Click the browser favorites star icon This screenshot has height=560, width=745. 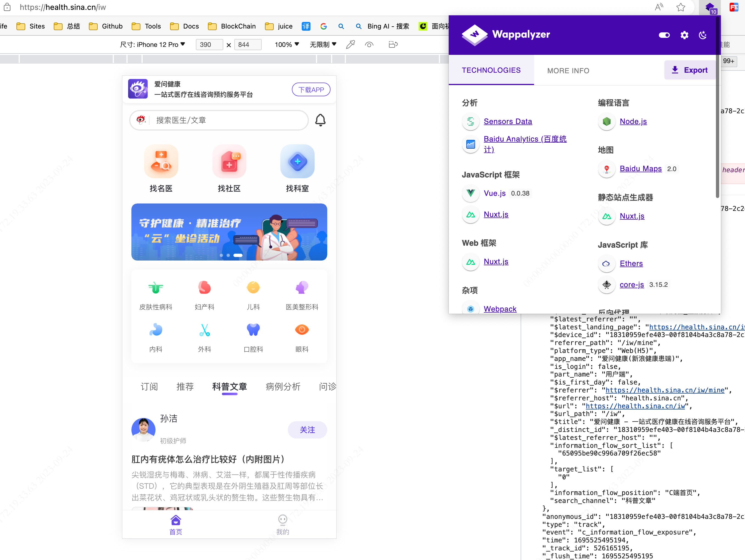681,7
